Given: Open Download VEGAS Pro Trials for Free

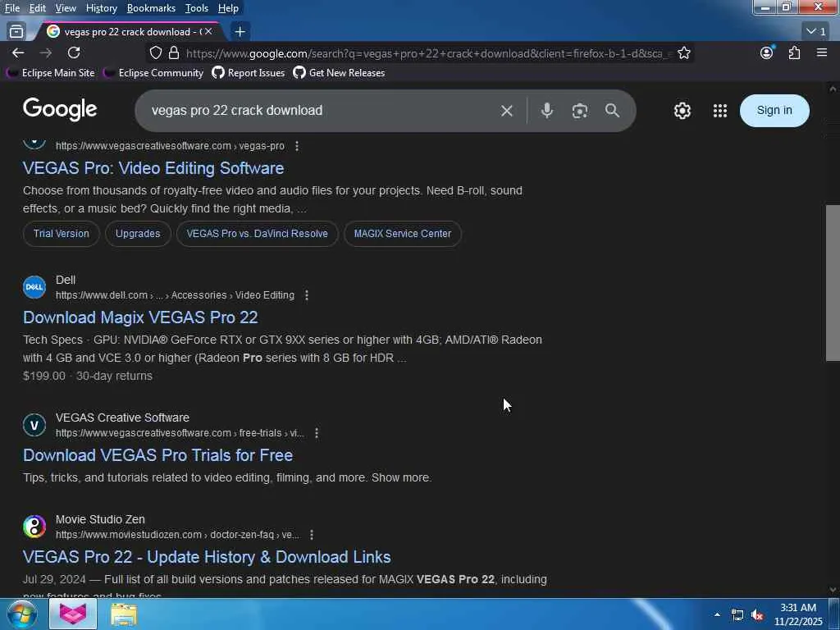Looking at the screenshot, I should [157, 455].
